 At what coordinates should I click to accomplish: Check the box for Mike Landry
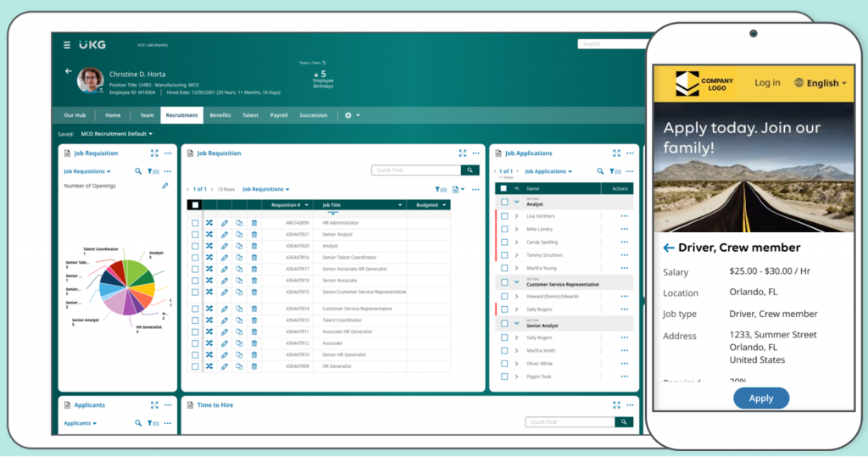[504, 229]
